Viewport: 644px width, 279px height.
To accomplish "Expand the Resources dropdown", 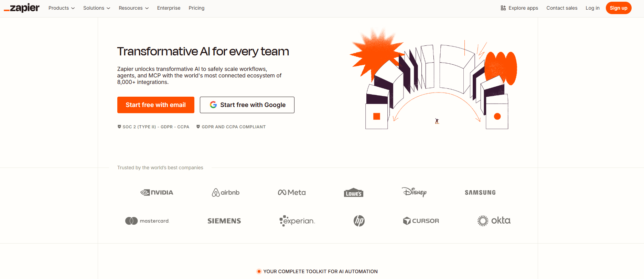I will [133, 8].
